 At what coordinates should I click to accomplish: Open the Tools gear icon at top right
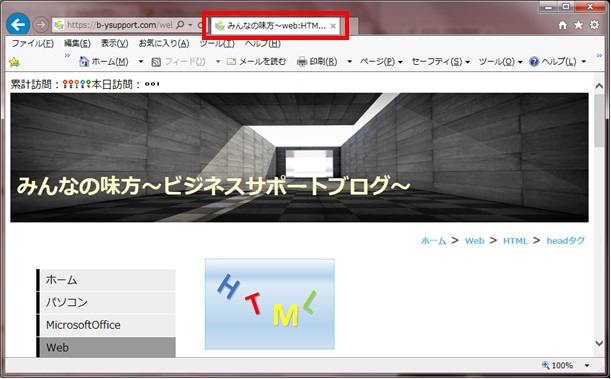[x=594, y=25]
